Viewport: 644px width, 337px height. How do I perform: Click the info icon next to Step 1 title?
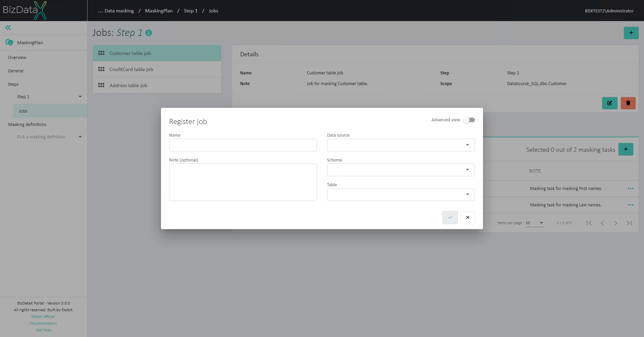149,33
